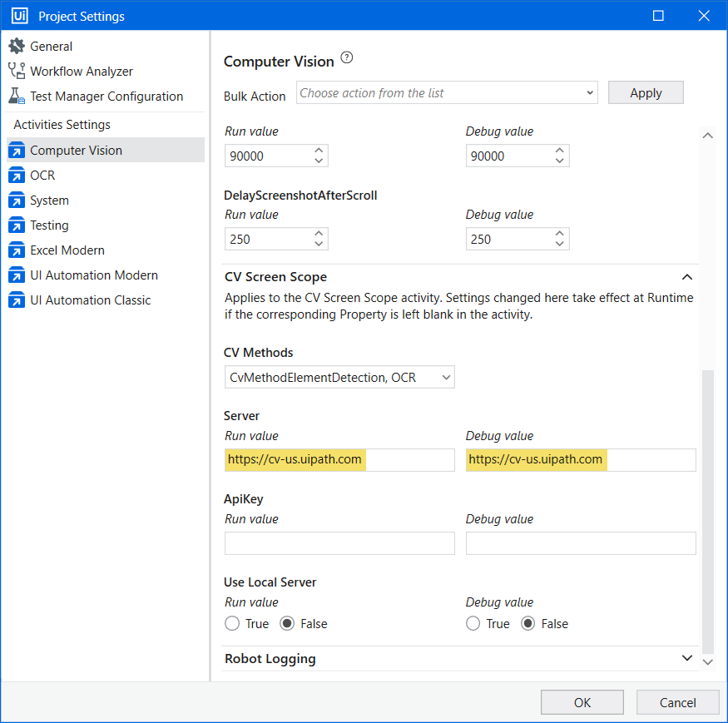The width and height of the screenshot is (728, 723).
Task: Decrease DelayScreenshotAfterScroll Debug value
Action: point(559,244)
